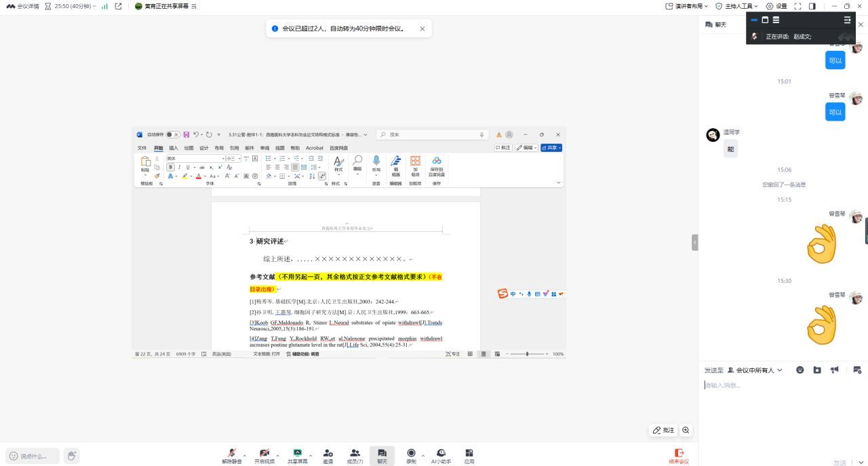
Task: Collapse chat panel via side handle arrow
Action: pyautogui.click(x=694, y=242)
